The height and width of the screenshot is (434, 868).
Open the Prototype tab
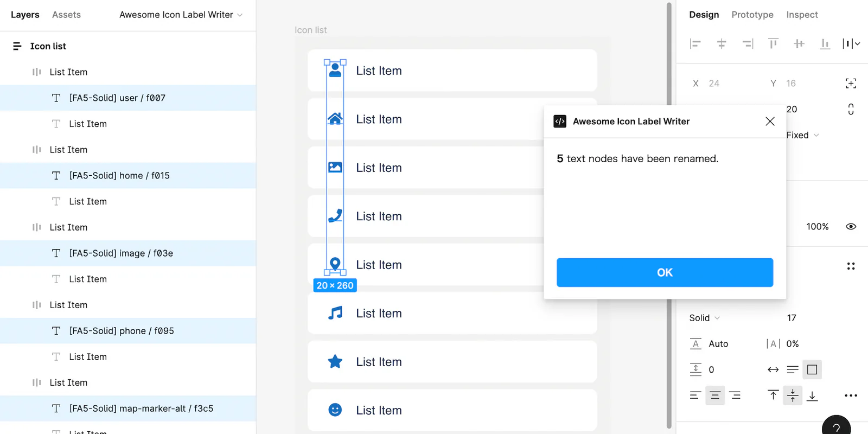click(x=752, y=15)
